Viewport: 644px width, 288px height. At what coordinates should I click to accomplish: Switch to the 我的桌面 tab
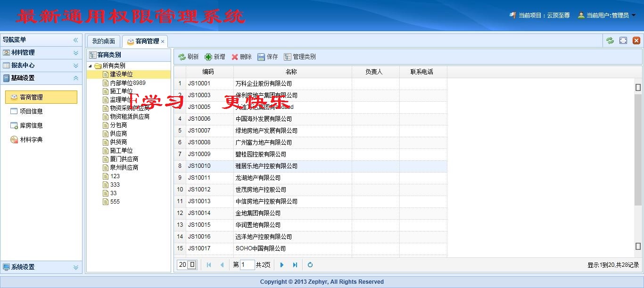point(103,41)
